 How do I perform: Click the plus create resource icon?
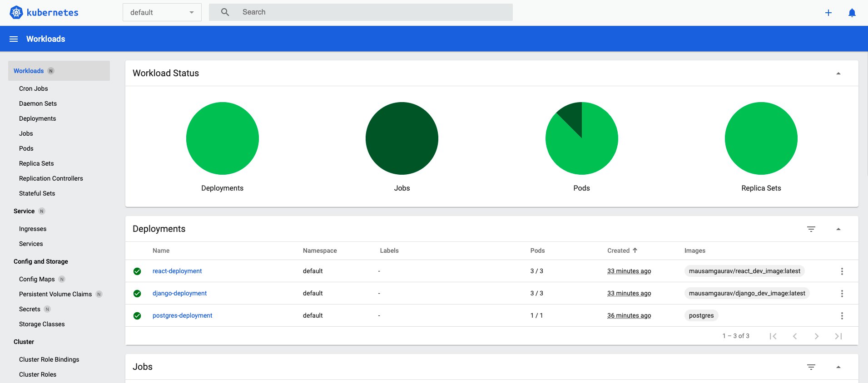pyautogui.click(x=828, y=13)
